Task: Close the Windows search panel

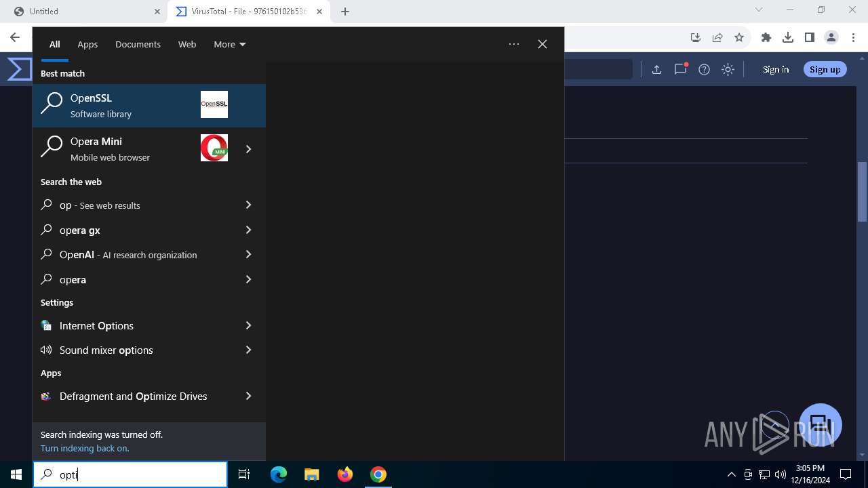Action: [542, 44]
